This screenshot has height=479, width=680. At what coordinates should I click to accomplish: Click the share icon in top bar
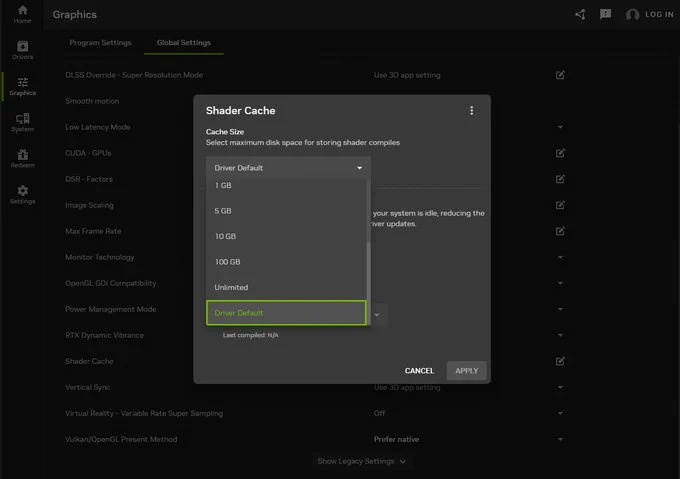581,14
